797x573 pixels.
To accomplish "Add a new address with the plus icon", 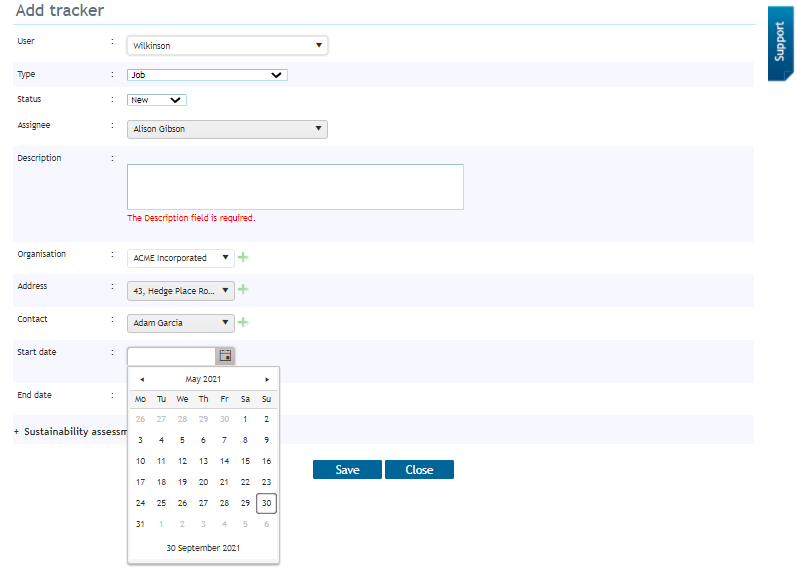I will tap(243, 289).
